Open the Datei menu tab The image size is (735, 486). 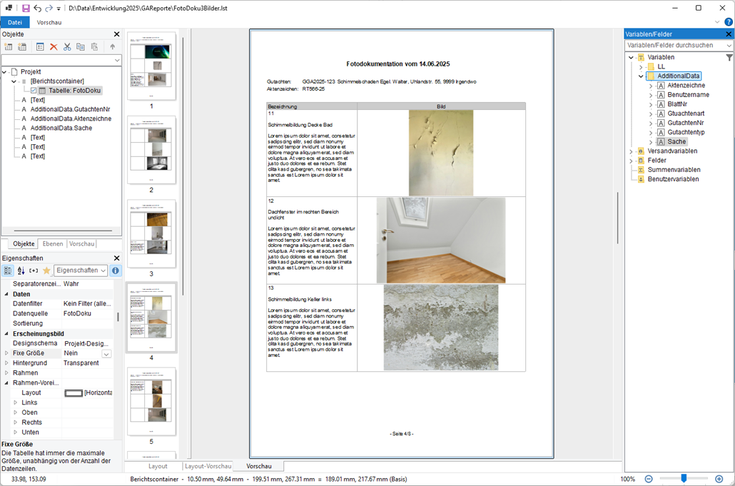pos(15,21)
